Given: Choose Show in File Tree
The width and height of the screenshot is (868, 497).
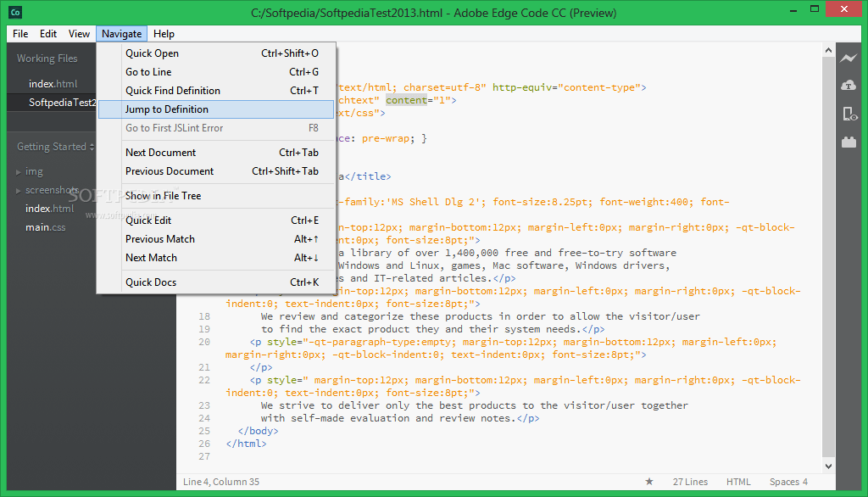Looking at the screenshot, I should click(216, 196).
